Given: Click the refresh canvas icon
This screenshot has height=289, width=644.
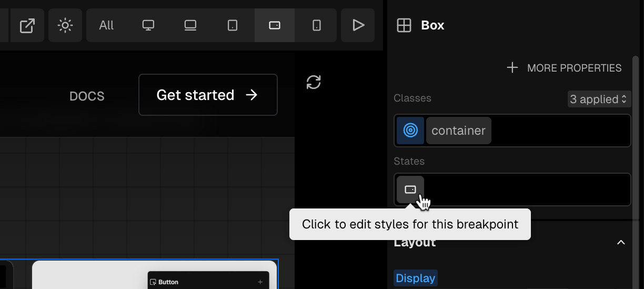Looking at the screenshot, I should [314, 82].
